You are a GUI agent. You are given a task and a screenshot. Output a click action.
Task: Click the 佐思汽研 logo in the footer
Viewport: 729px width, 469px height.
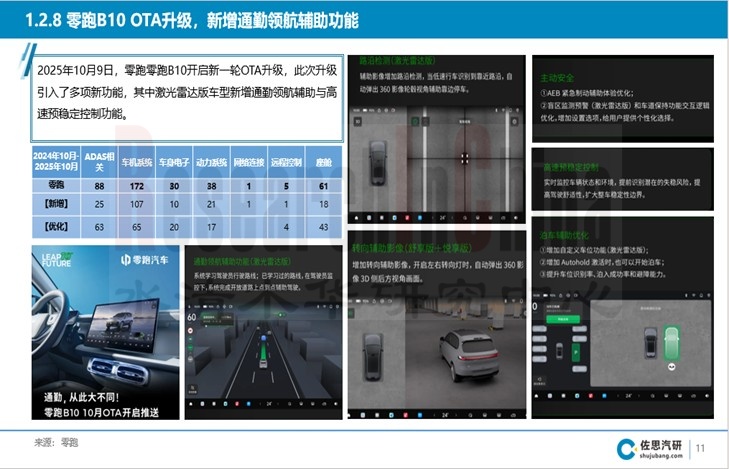[650, 449]
